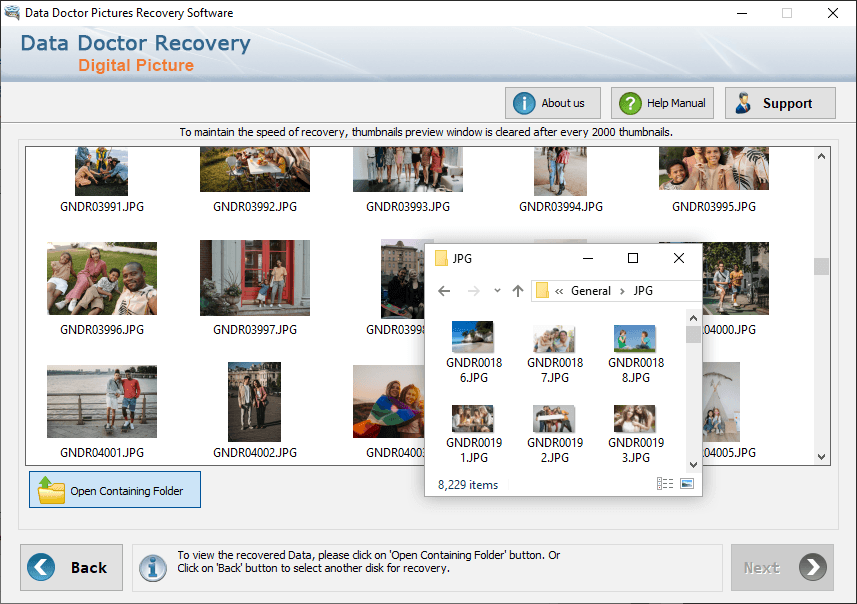Screen dimensions: 857x604
Task: Open the About us page
Action: (x=553, y=103)
